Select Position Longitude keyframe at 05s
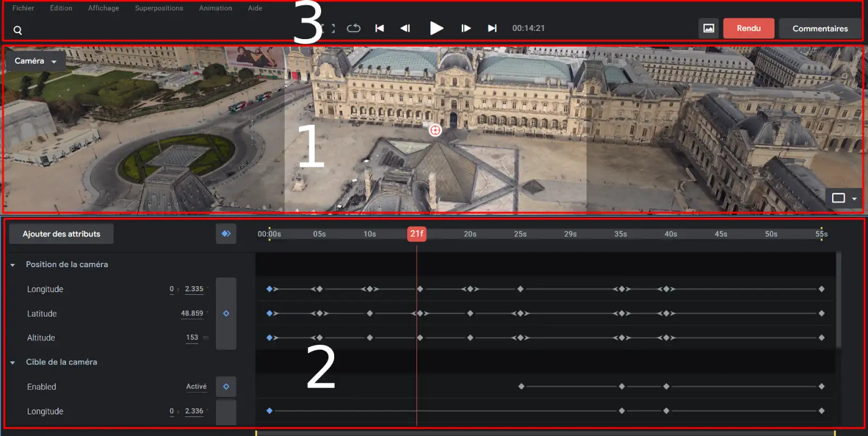The height and width of the screenshot is (436, 868). (x=320, y=289)
